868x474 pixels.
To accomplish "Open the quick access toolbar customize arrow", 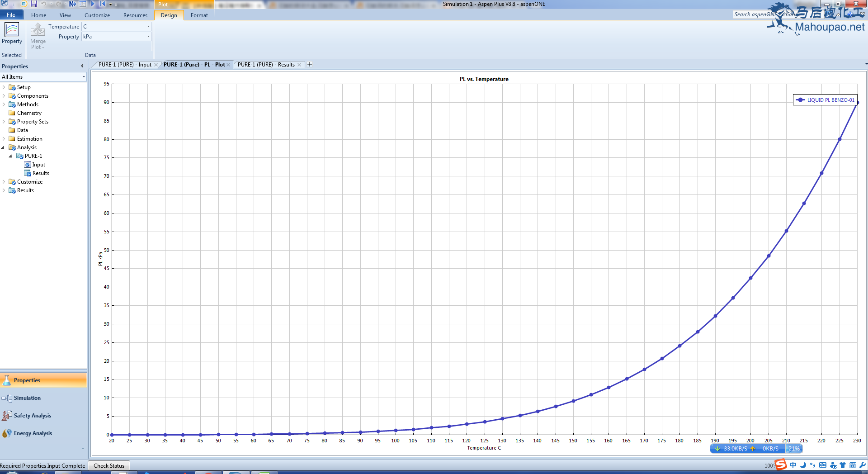I will coord(111,4).
